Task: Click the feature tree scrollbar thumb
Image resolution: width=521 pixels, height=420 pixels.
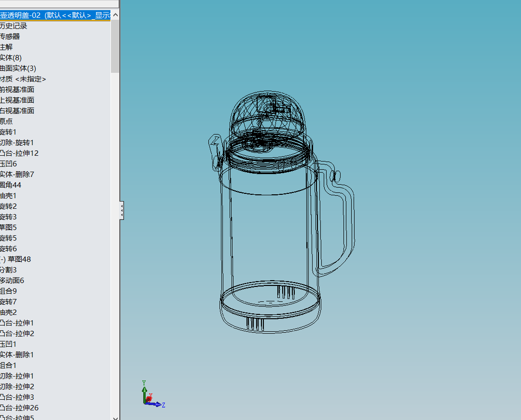Action: click(x=115, y=46)
